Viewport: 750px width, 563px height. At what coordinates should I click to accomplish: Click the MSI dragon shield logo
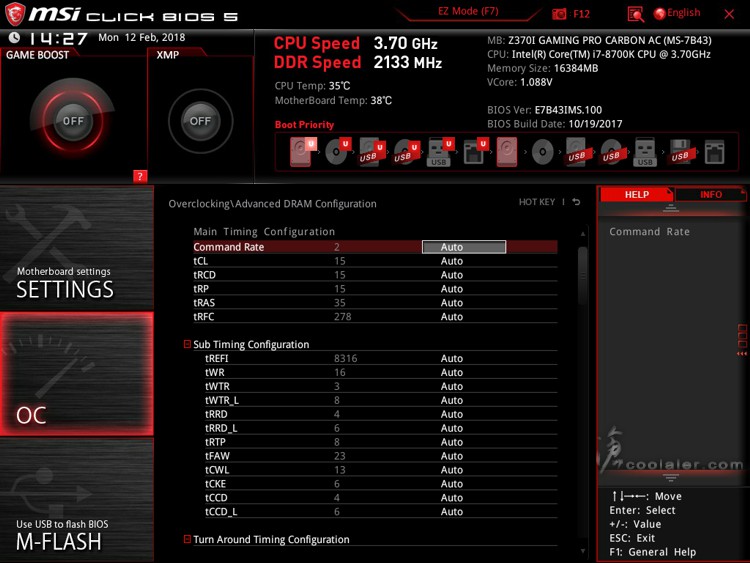(15, 14)
